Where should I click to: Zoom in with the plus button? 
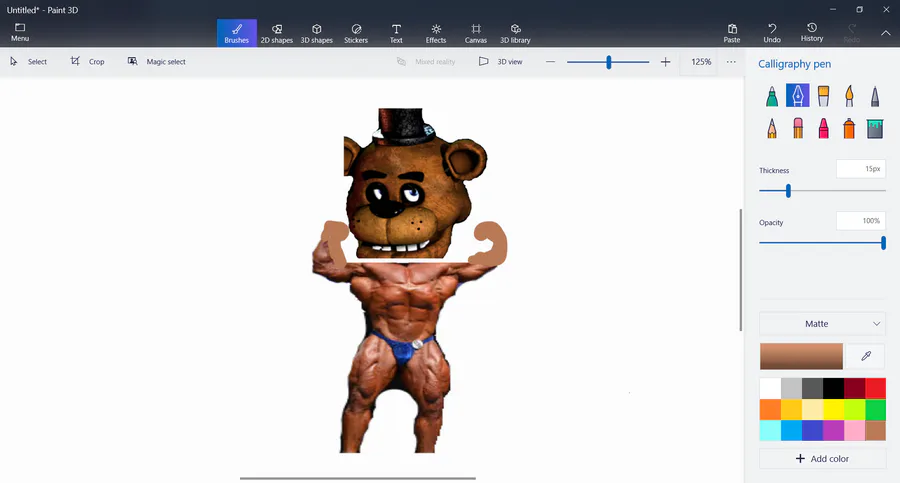click(665, 61)
